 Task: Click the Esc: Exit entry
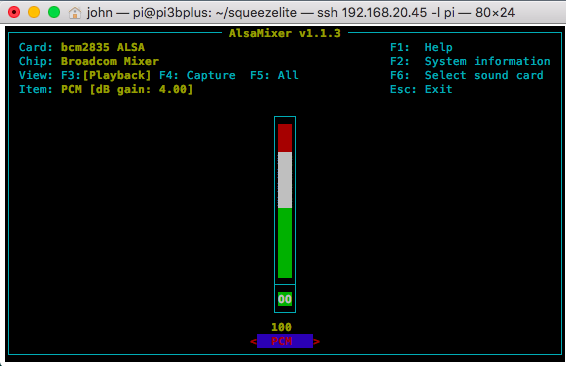click(x=421, y=89)
